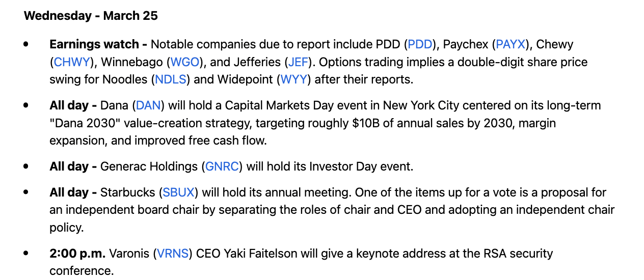Image resolution: width=644 pixels, height=280 pixels.
Task: Click the Generac Holdings text
Action: 149,166
